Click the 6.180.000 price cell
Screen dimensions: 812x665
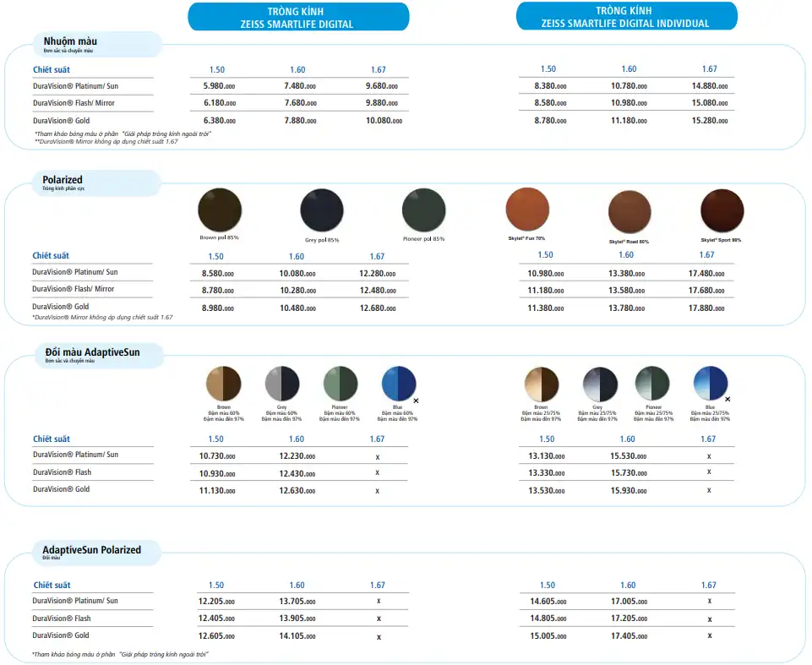pos(220,103)
